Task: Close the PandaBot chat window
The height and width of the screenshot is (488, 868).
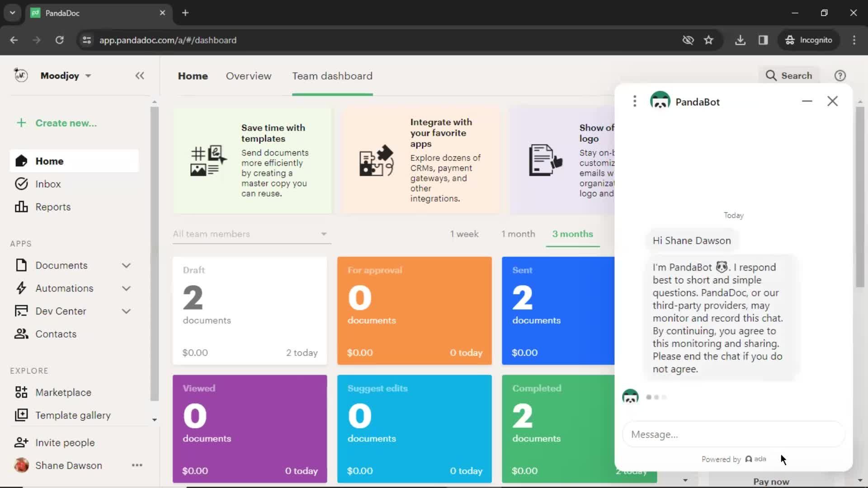Action: click(832, 101)
